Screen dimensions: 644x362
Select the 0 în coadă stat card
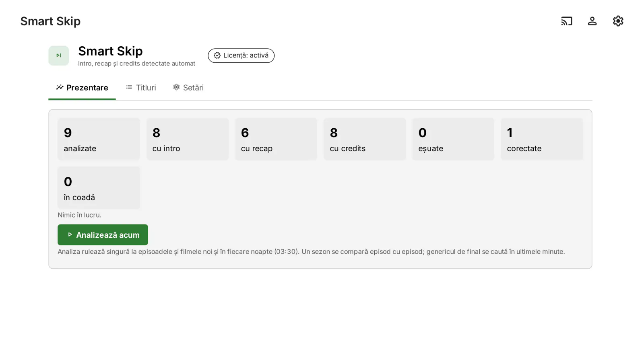99,188
